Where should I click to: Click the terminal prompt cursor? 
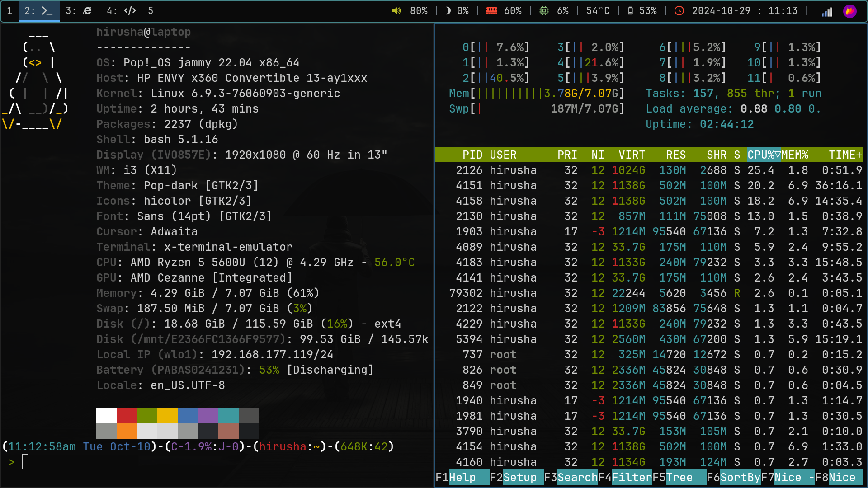25,462
